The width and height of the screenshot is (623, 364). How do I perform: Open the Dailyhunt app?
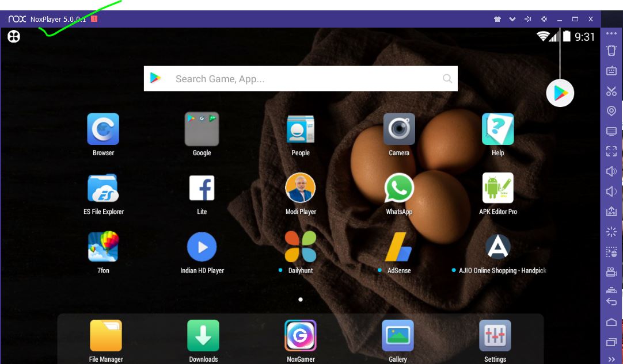[x=301, y=247]
